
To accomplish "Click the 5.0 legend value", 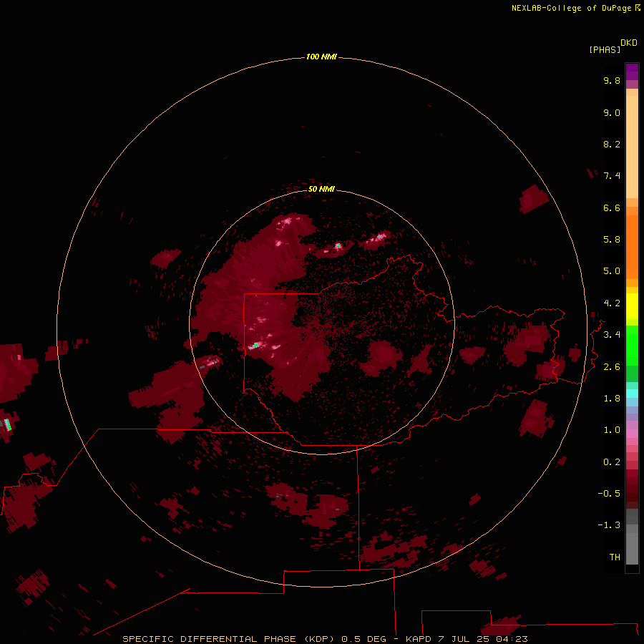I will point(612,271).
